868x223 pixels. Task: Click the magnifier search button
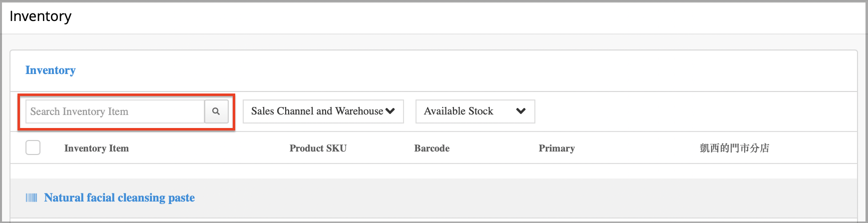tap(216, 111)
